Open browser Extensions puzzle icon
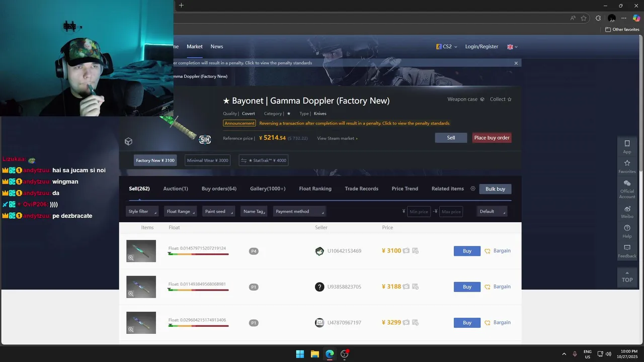The image size is (644, 362). [x=598, y=18]
